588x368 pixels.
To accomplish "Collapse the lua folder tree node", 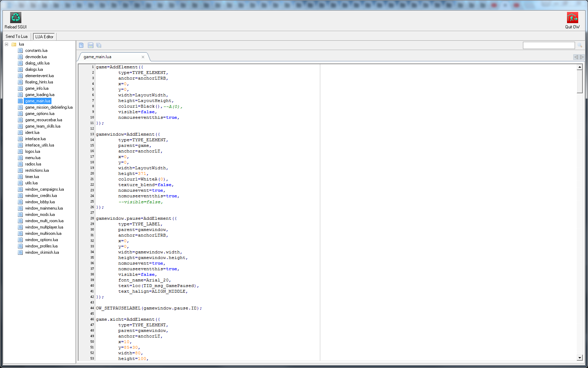I will pyautogui.click(x=6, y=44).
